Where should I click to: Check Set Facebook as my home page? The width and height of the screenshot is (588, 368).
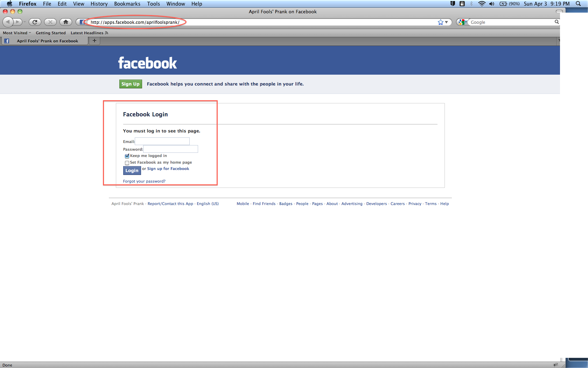click(x=127, y=163)
